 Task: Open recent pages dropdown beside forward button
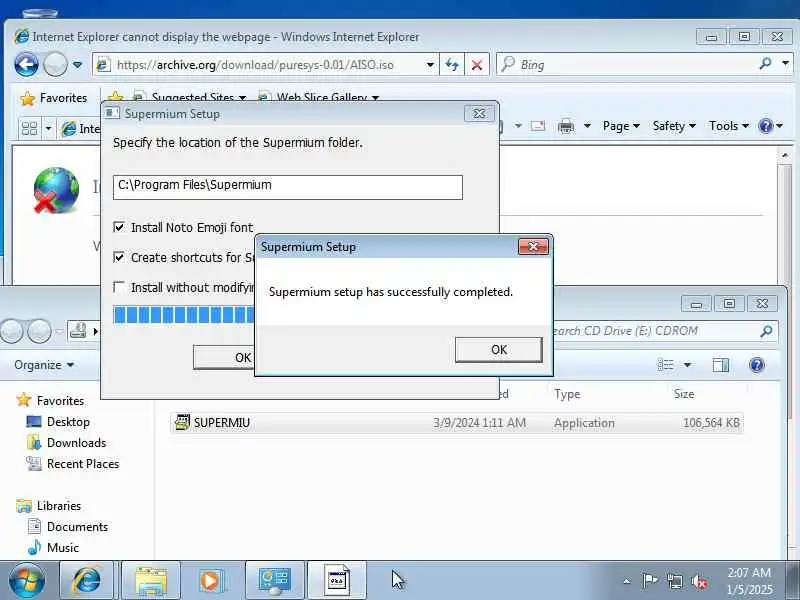coord(78,65)
